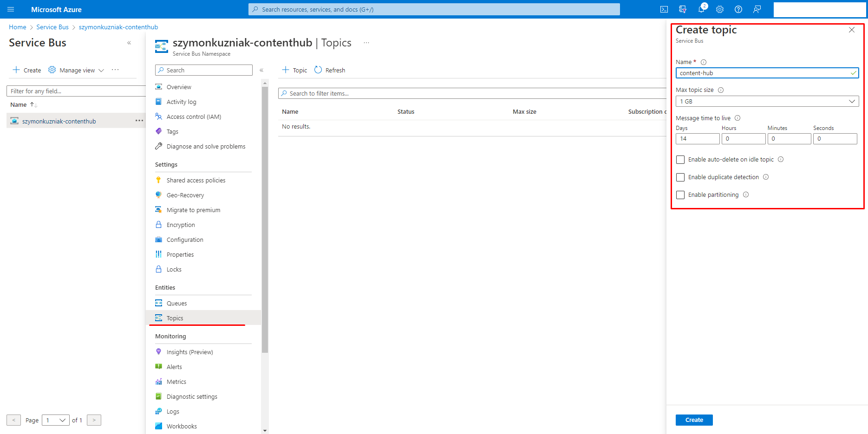This screenshot has height=434, width=868.
Task: Click Create in Service Bus toolbar
Action: tap(26, 70)
